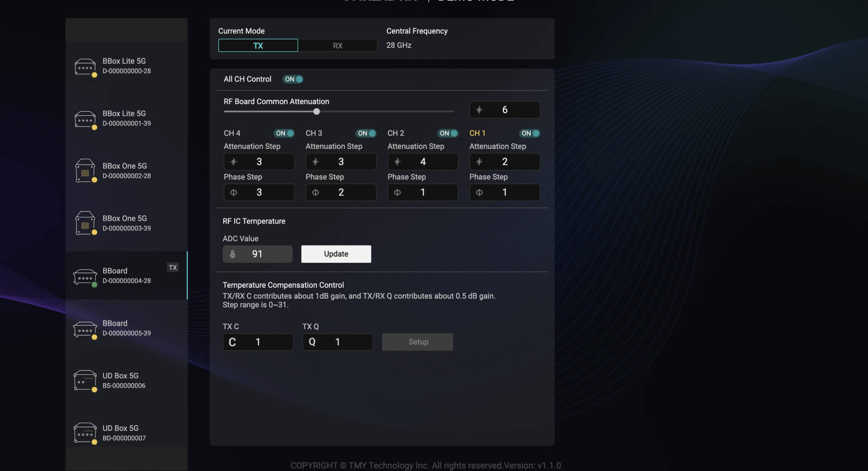Click CH 1 attenuation step value field
Image resolution: width=868 pixels, height=471 pixels.
pos(505,162)
